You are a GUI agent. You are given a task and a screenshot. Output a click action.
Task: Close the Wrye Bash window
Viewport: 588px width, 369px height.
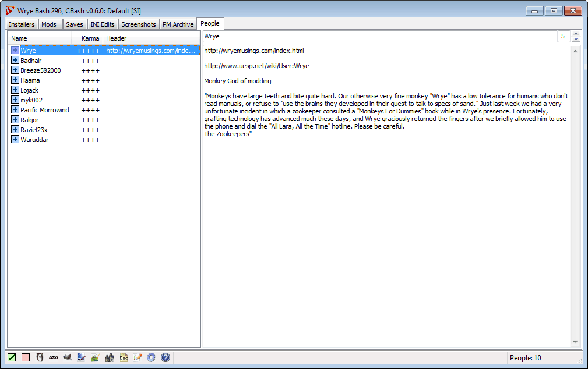pos(573,11)
